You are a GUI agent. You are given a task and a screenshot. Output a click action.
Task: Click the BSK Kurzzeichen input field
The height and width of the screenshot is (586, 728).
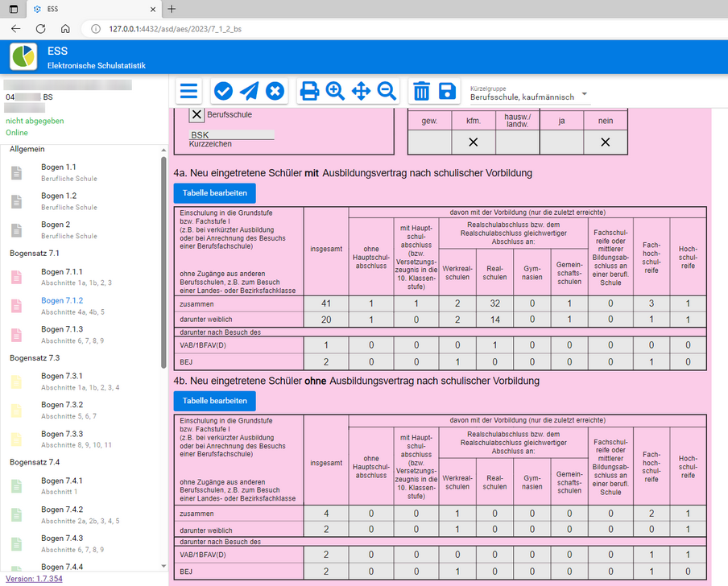coord(232,135)
